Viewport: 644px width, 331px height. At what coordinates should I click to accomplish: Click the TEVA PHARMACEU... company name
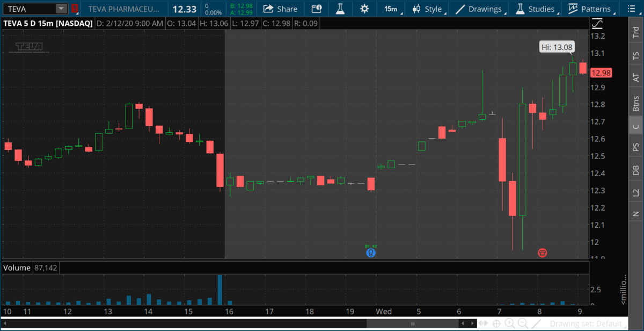(124, 9)
